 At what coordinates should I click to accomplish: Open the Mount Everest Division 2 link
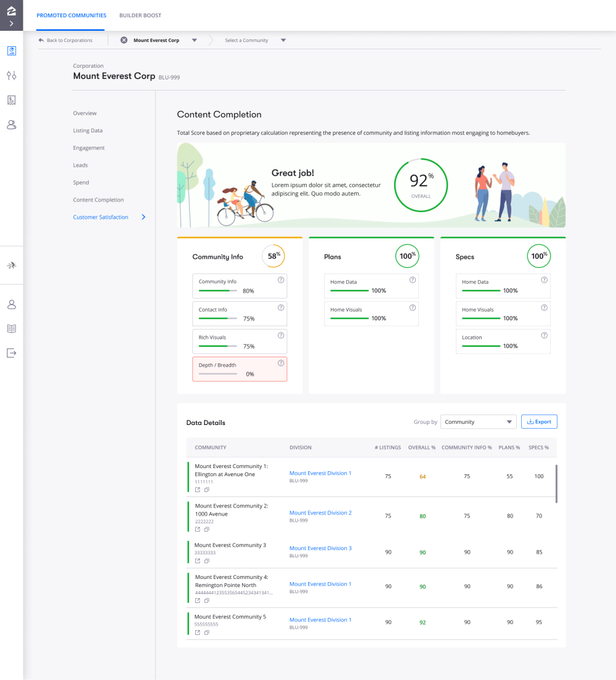[320, 512]
